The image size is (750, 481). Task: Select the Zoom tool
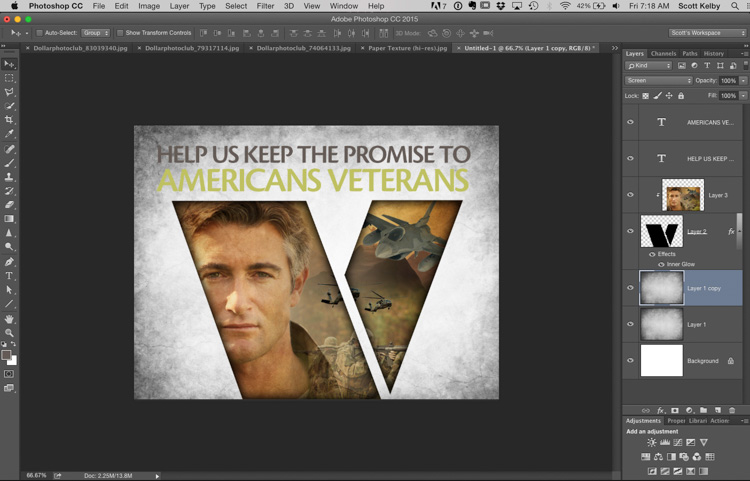point(10,332)
